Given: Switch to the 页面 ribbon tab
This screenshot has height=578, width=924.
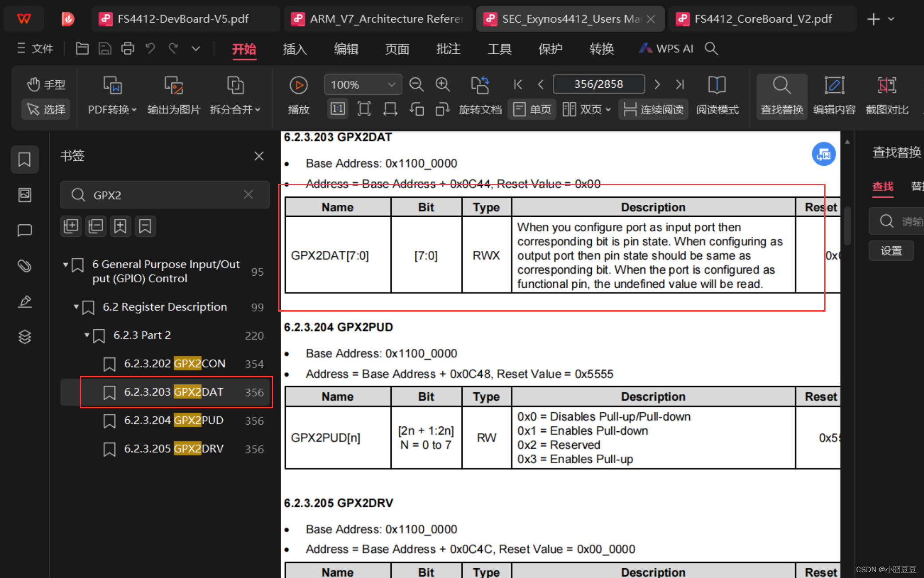Looking at the screenshot, I should coord(397,49).
